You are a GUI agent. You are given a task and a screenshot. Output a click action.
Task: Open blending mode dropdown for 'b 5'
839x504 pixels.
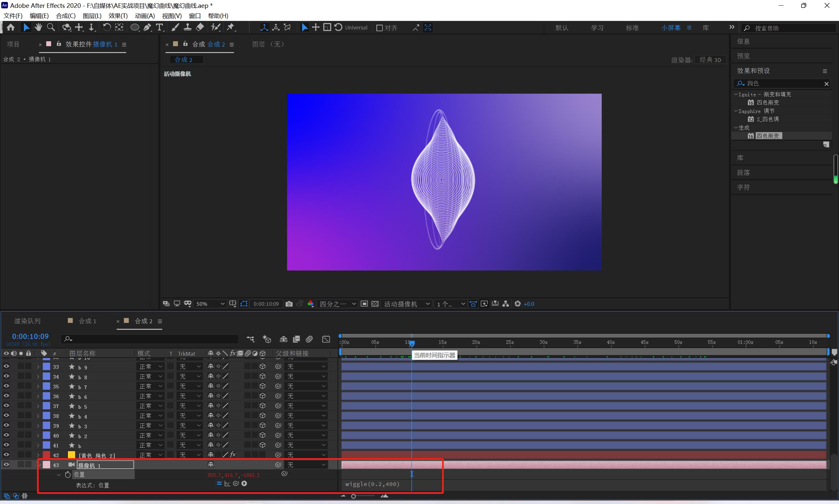[150, 406]
